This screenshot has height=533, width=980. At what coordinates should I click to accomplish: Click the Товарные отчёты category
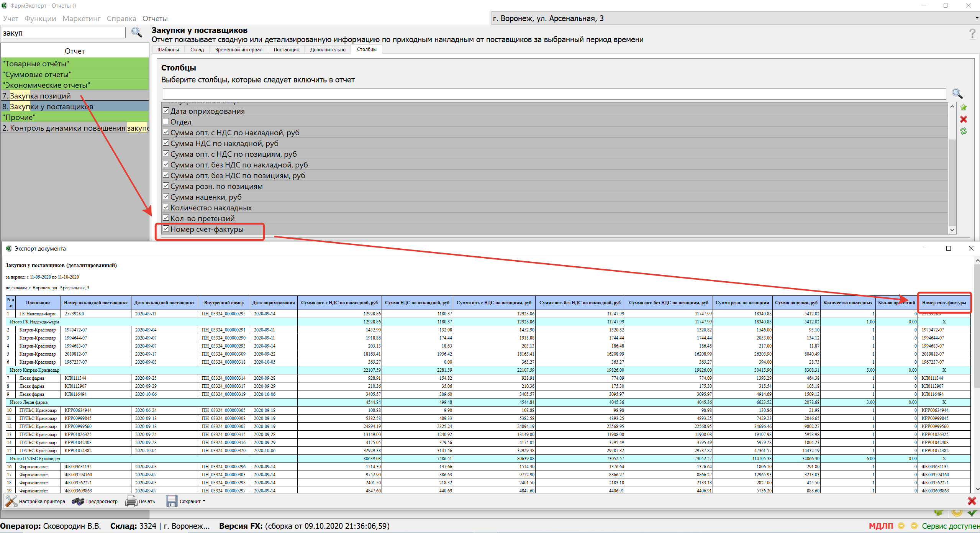pyautogui.click(x=36, y=64)
